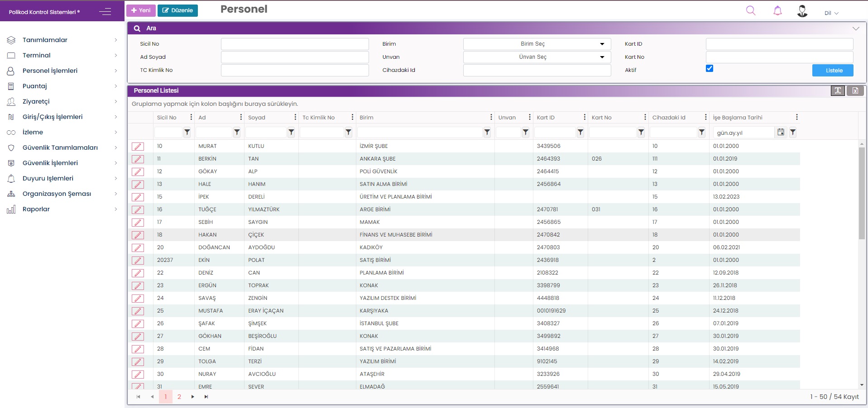
Task: Open the search magnifier icon in header
Action: (751, 10)
